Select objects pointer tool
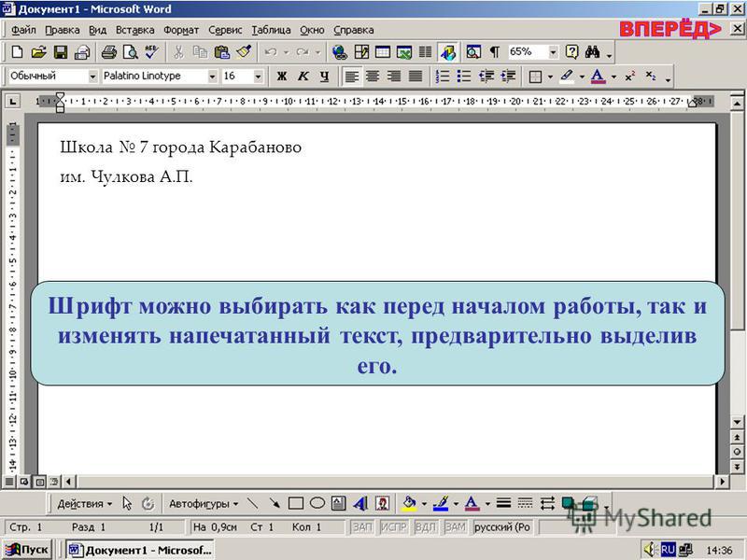The image size is (747, 560). (127, 503)
